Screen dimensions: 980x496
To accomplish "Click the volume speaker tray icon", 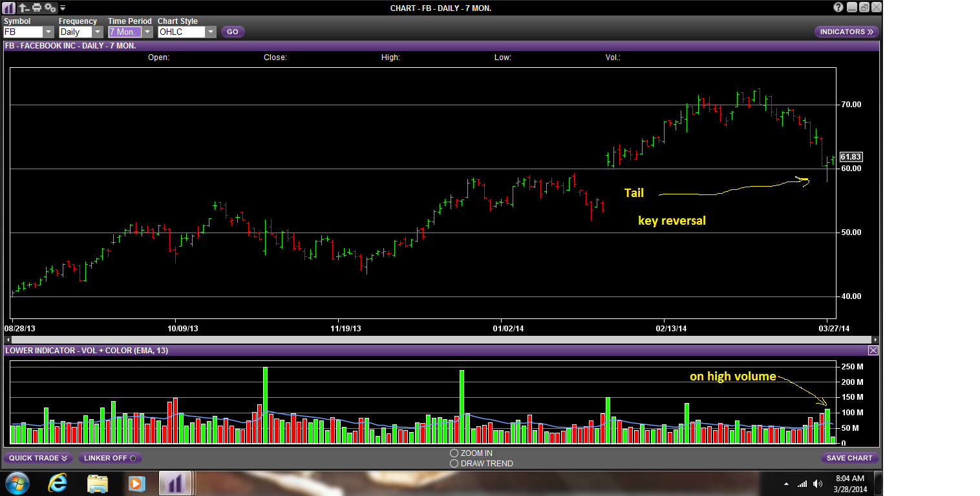I will tap(819, 484).
